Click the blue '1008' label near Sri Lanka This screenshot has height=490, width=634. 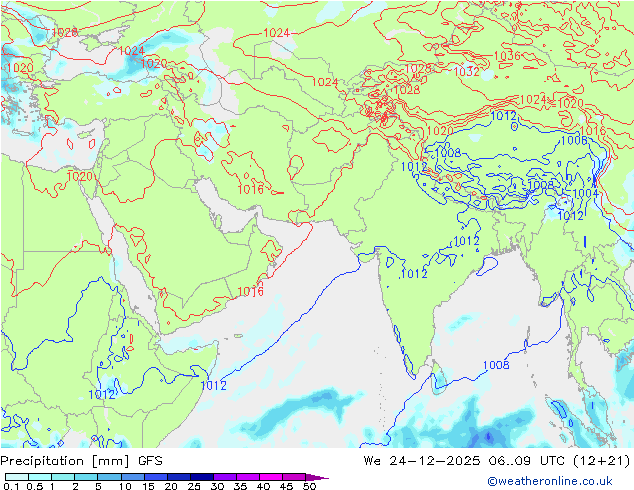[x=496, y=365]
